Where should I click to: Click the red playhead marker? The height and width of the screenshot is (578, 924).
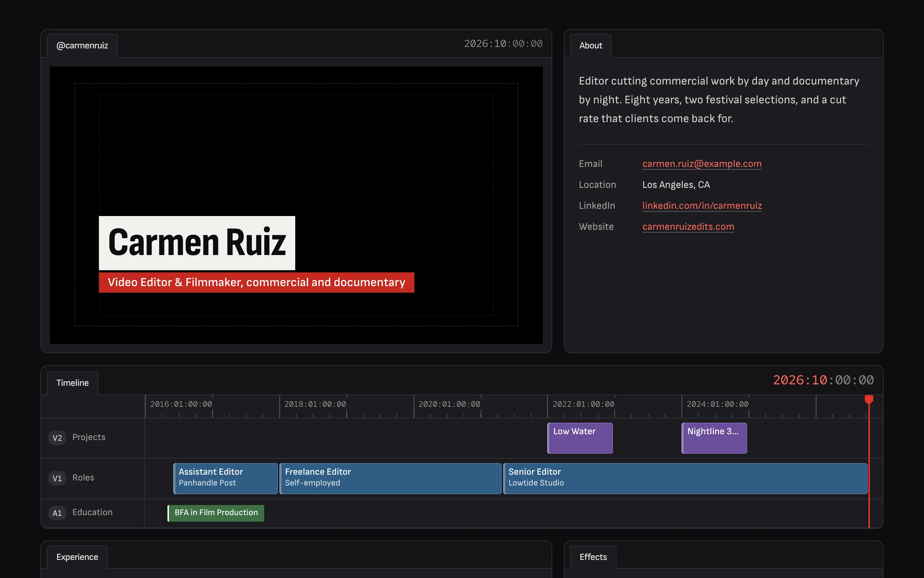869,400
